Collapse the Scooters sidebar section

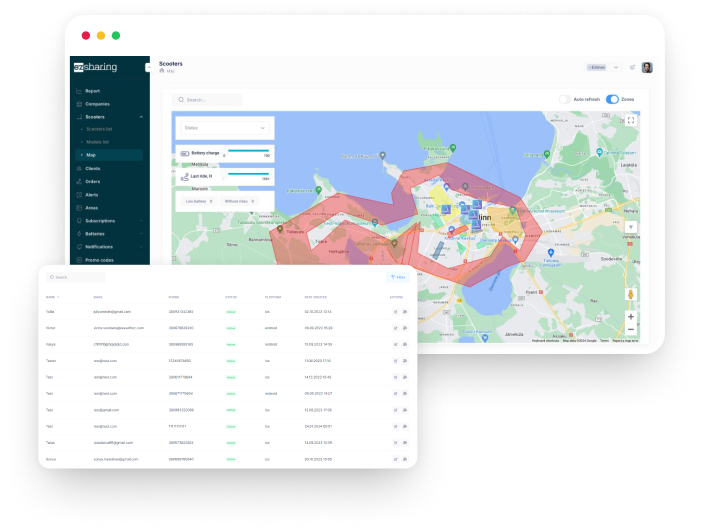coord(141,117)
